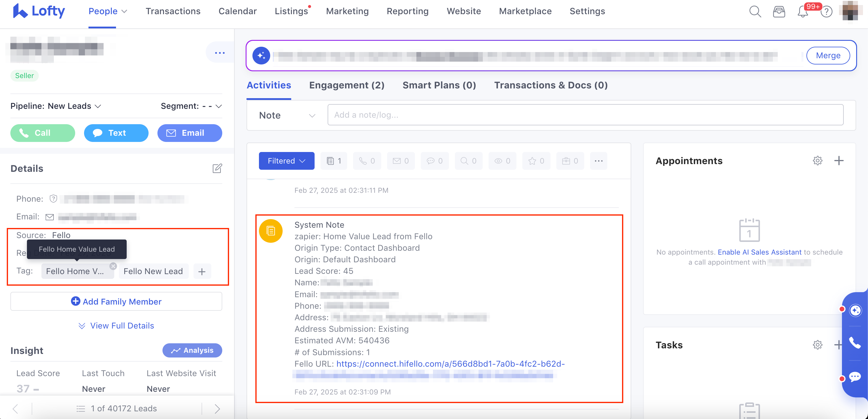Filter activities by favorites star icon
The width and height of the screenshot is (868, 419).
[536, 161]
